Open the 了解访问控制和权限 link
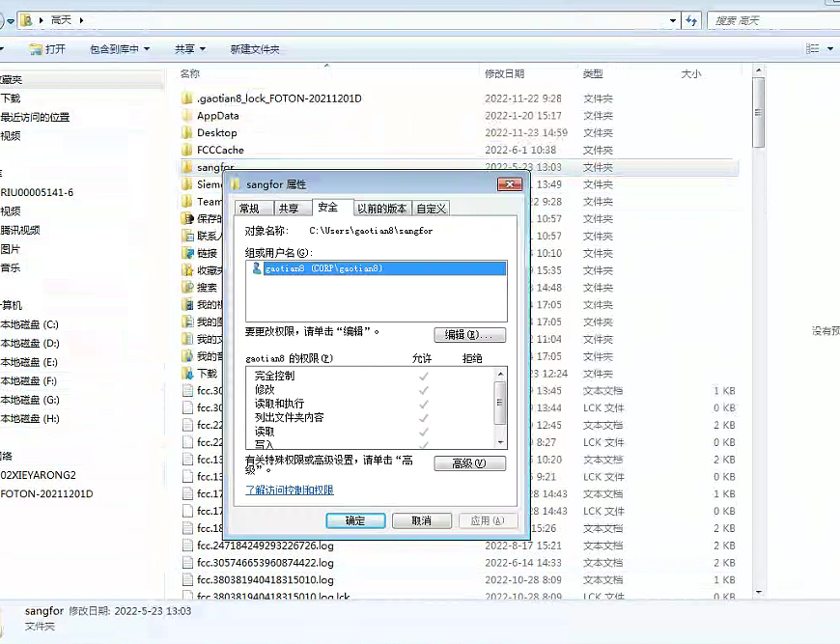Viewport: 840px width, 644px height. (x=290, y=490)
